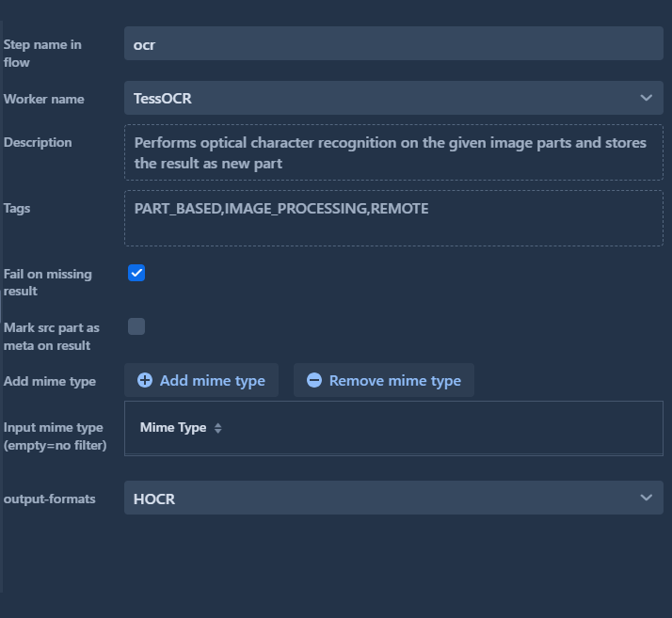Click the 'Add mime type' field label

click(50, 382)
